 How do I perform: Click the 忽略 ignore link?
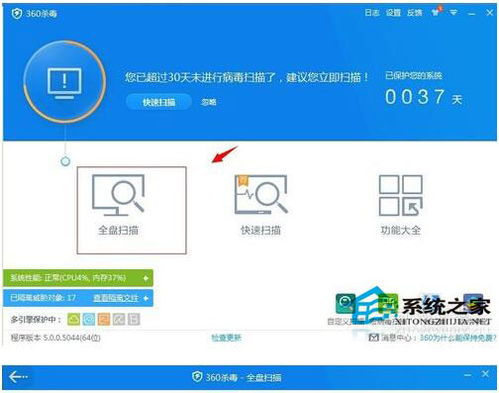pyautogui.click(x=209, y=102)
